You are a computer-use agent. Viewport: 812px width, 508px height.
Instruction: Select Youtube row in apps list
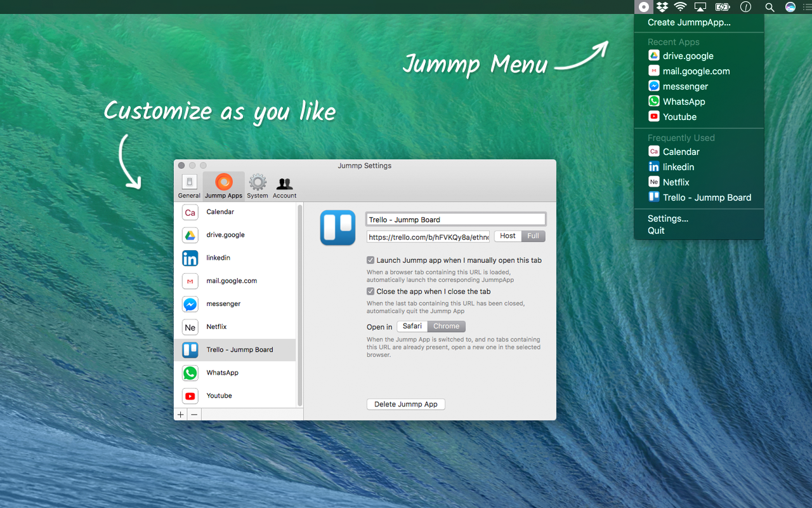click(235, 396)
